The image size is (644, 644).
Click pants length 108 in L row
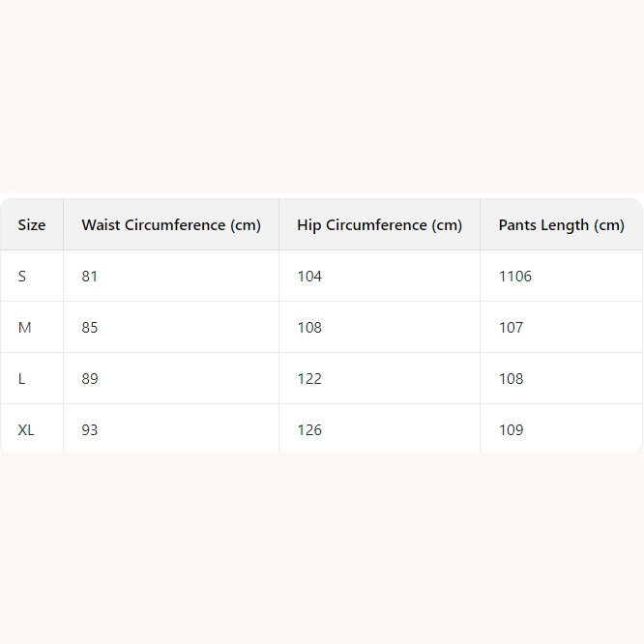(511, 379)
